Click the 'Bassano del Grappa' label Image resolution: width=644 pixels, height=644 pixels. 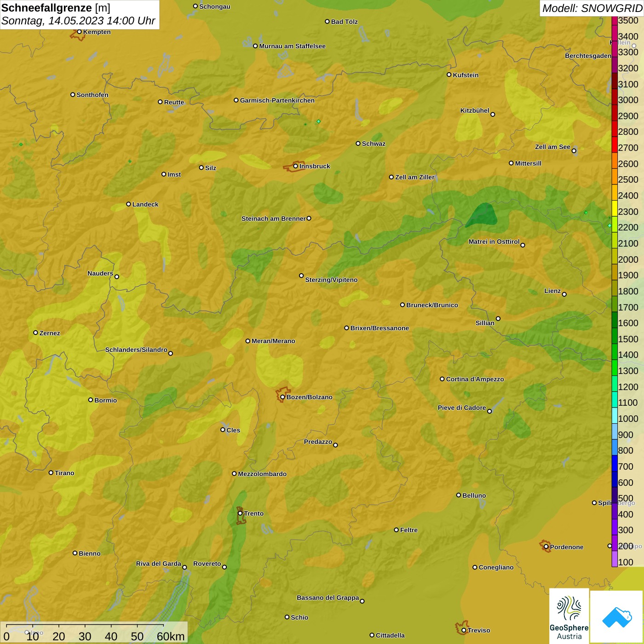(328, 598)
